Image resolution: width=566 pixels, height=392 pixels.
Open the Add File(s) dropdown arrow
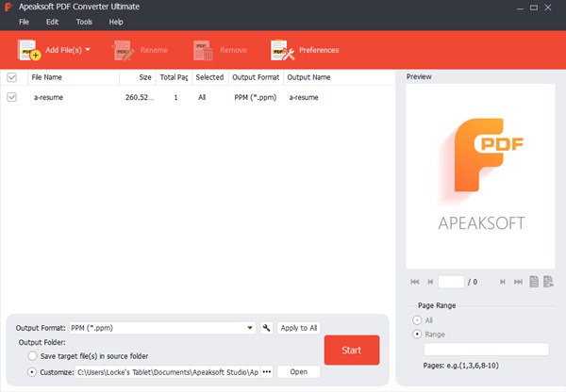point(88,49)
